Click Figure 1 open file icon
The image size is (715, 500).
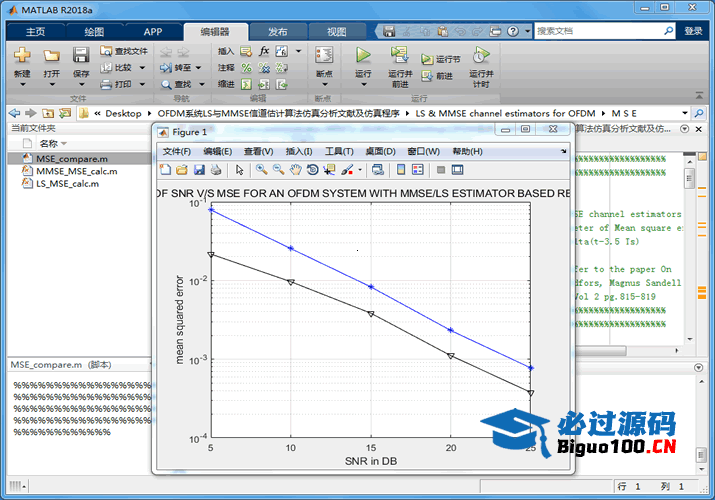[182, 170]
